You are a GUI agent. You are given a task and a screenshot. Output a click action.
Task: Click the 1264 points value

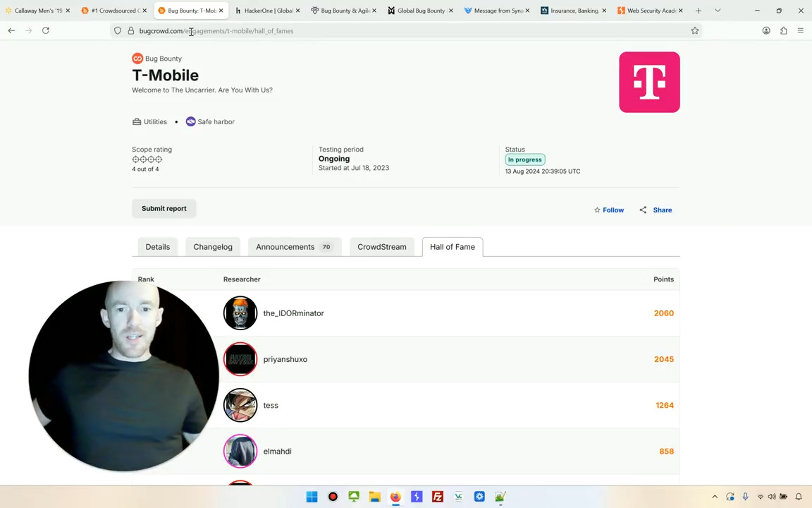[x=665, y=406]
